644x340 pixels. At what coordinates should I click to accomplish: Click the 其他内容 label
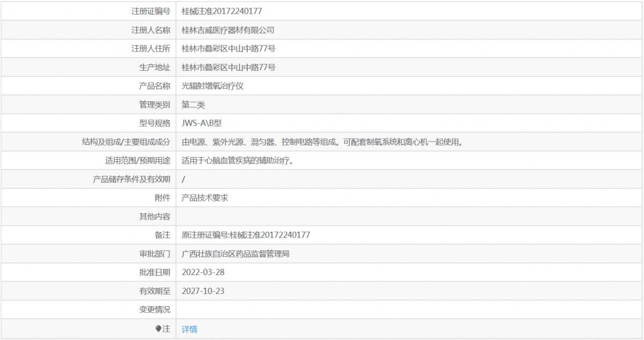pos(155,216)
